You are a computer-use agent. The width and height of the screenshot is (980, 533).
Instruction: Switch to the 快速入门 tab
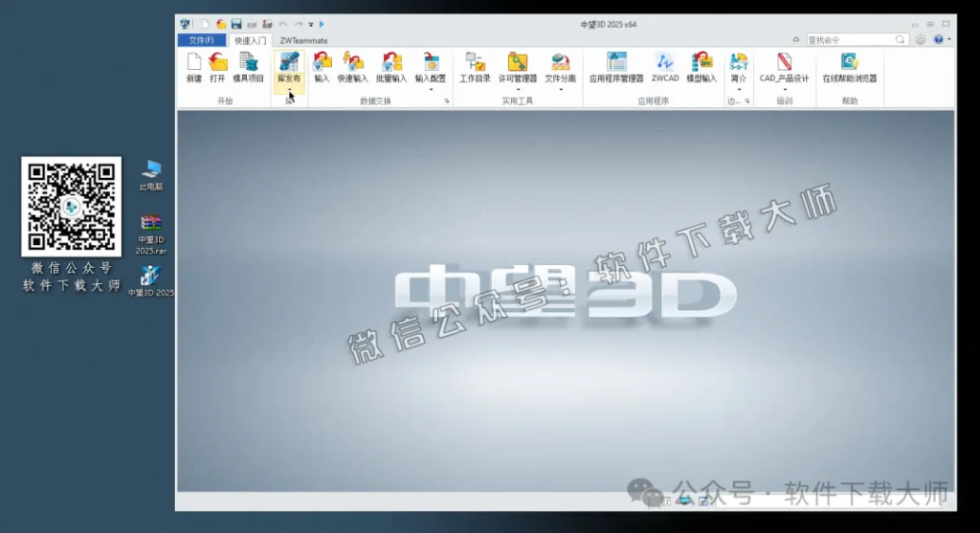point(250,40)
